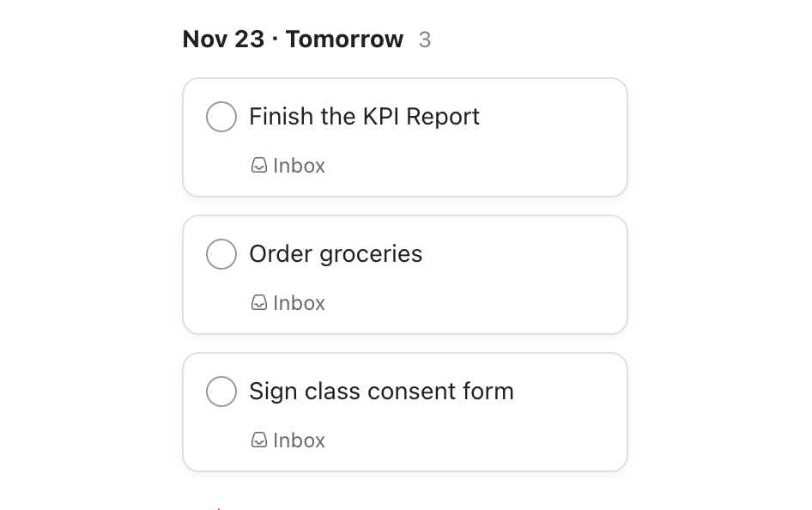This screenshot has width=812, height=510.
Task: Click the Inbox icon on Order groceries task
Action: [259, 302]
